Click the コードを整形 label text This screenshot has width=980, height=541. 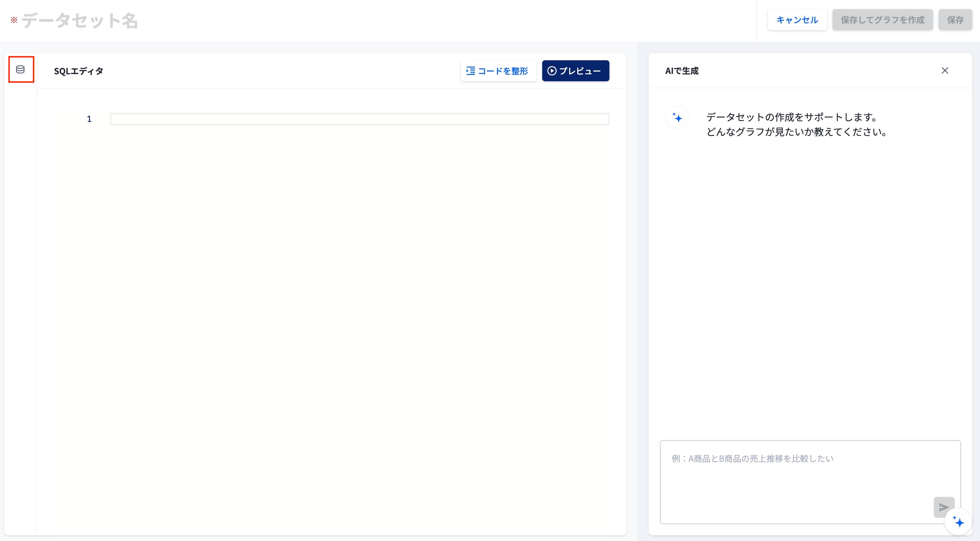coord(503,71)
